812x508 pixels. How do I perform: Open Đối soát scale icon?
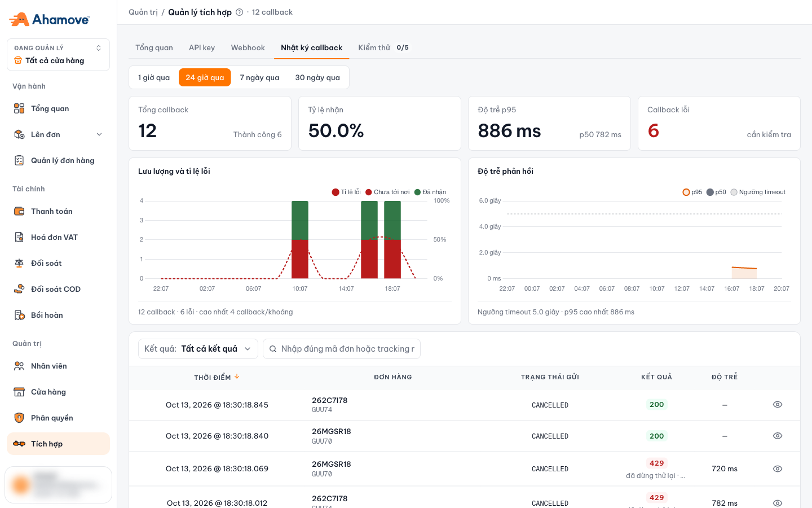(x=19, y=263)
